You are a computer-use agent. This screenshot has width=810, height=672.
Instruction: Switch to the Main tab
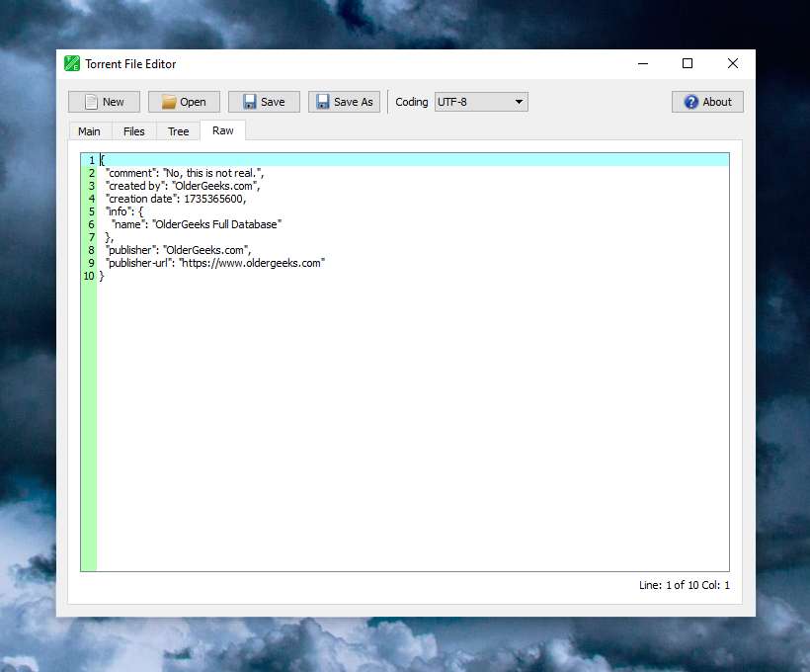point(89,131)
